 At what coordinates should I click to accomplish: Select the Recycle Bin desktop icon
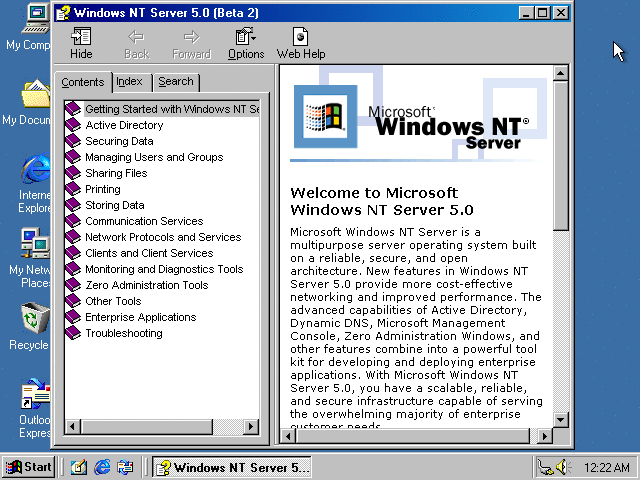[x=35, y=317]
